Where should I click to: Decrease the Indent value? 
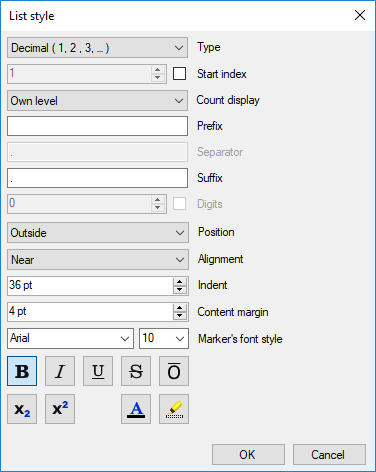tap(180, 290)
